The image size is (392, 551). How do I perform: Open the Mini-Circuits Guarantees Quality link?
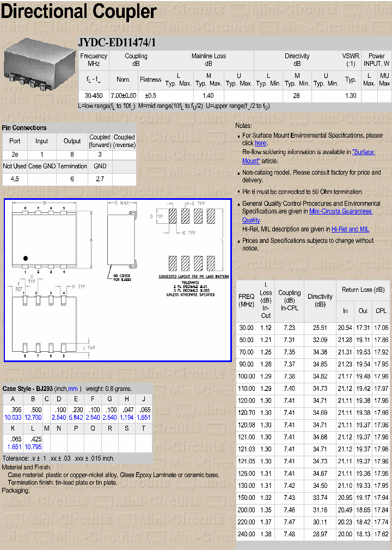point(340,211)
